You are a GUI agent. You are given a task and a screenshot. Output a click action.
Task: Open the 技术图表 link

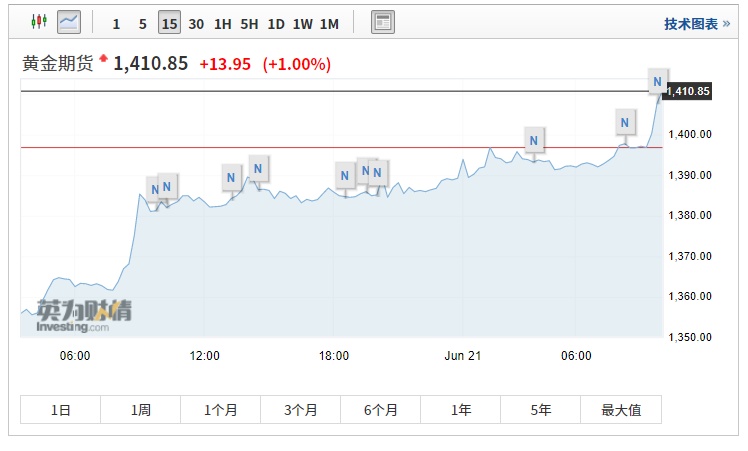691,23
